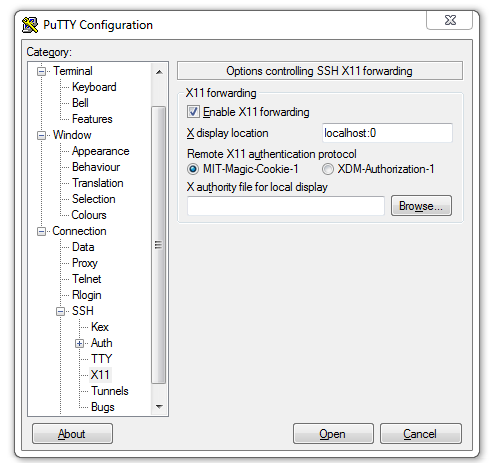Expand the Auth tree node

coord(79,343)
